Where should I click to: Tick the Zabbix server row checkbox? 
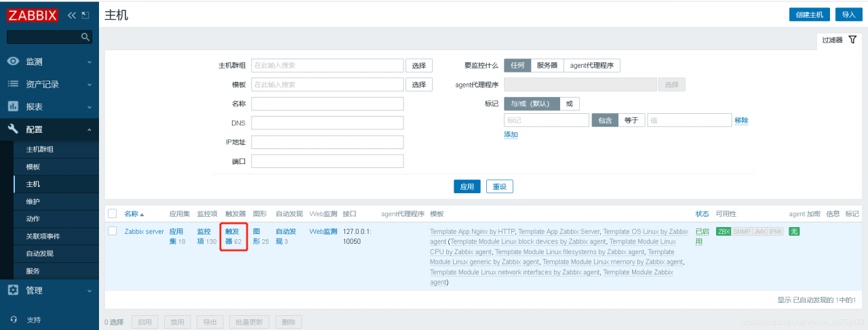coord(113,231)
